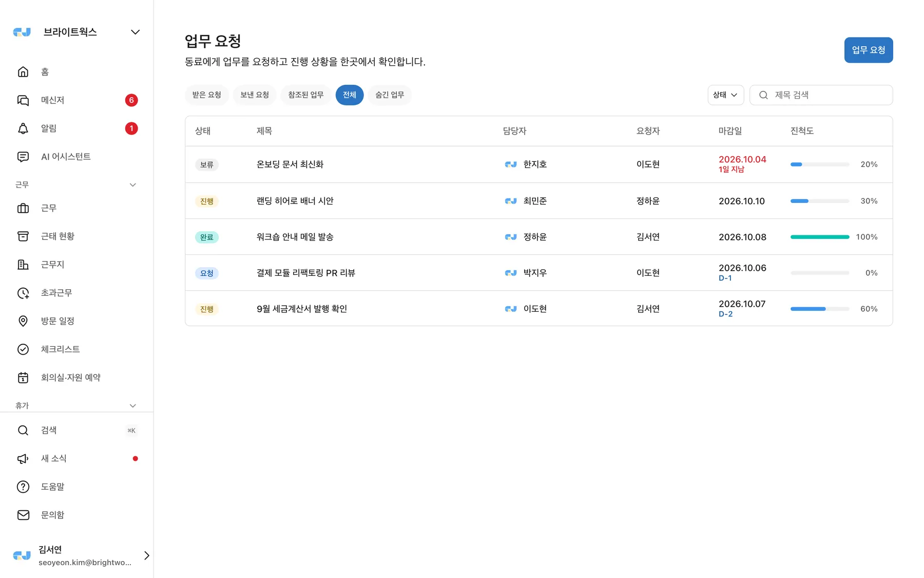Expand 김서연 profile menu arrow
The height and width of the screenshot is (578, 924).
coord(147,555)
